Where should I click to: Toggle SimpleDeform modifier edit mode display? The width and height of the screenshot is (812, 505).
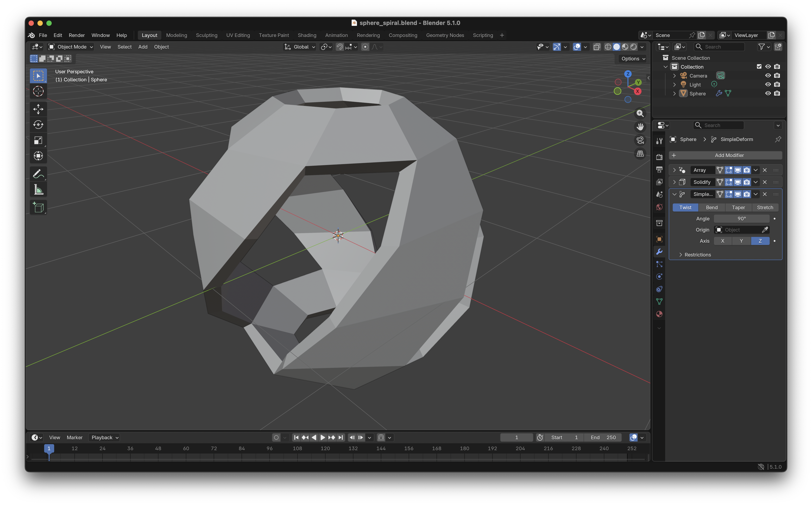point(728,194)
